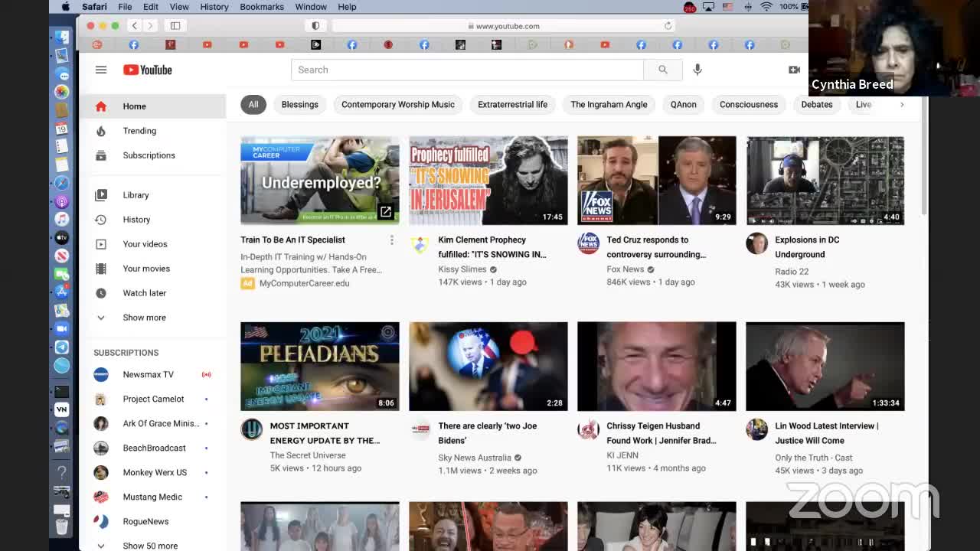The width and height of the screenshot is (980, 551).
Task: Expand Show 50 more subscriptions
Action: click(153, 545)
